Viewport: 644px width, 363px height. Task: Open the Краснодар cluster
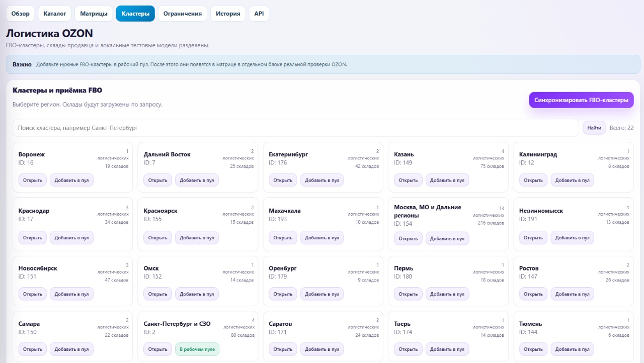[33, 238]
